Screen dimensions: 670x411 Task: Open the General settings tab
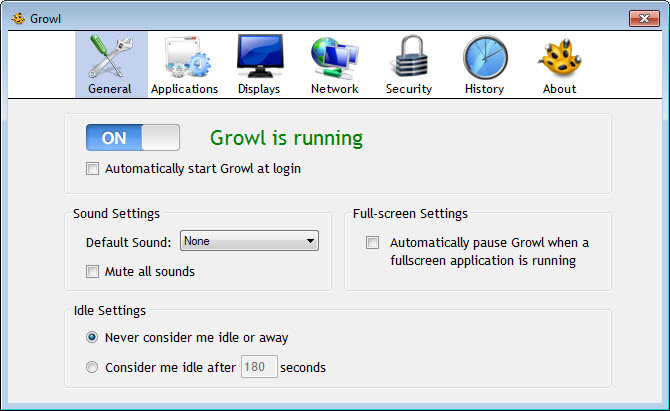coord(111,65)
